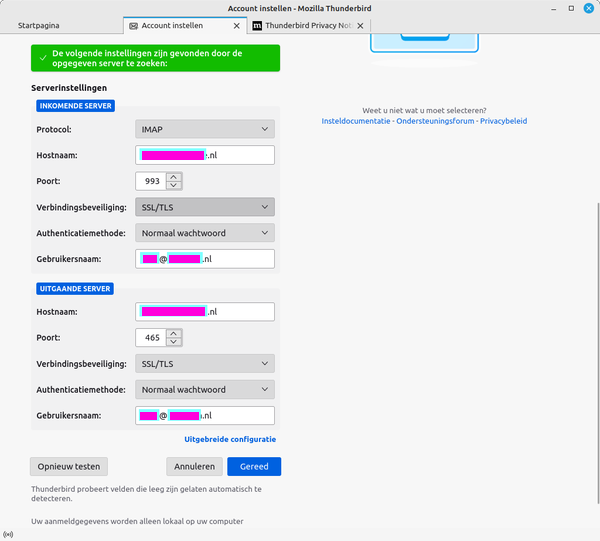Click the Account instellen tab mail icon
This screenshot has width=600, height=541.
tap(134, 25)
